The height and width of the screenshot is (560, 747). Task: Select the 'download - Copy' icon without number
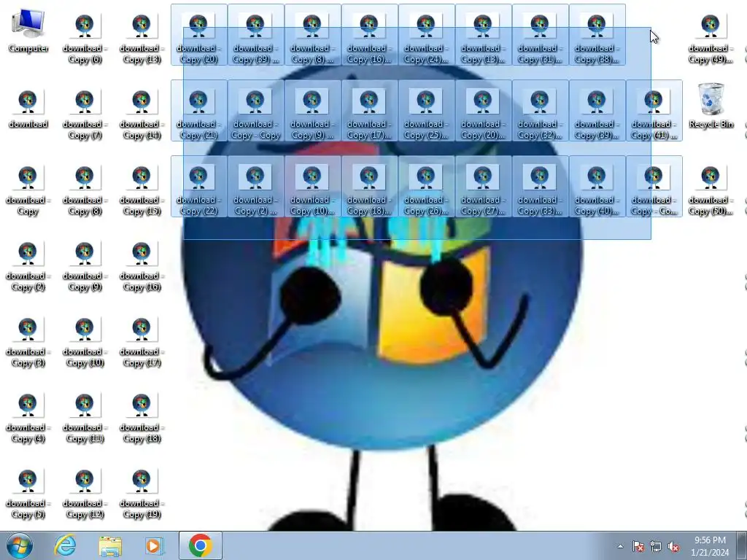point(28,190)
